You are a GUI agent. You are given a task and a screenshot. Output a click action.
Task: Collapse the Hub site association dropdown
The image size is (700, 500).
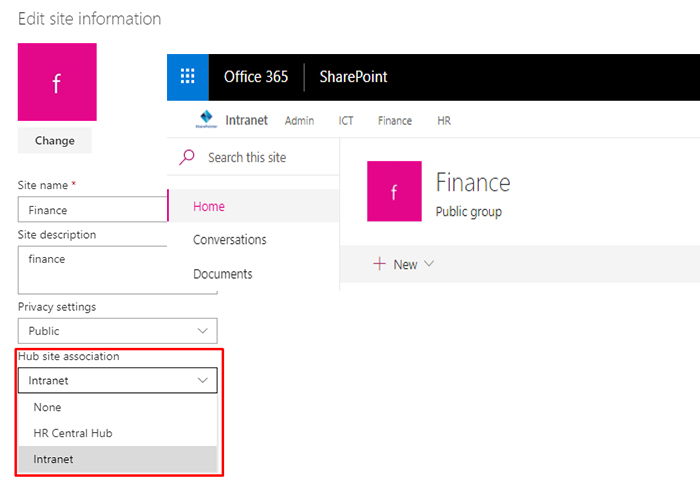pyautogui.click(x=117, y=380)
